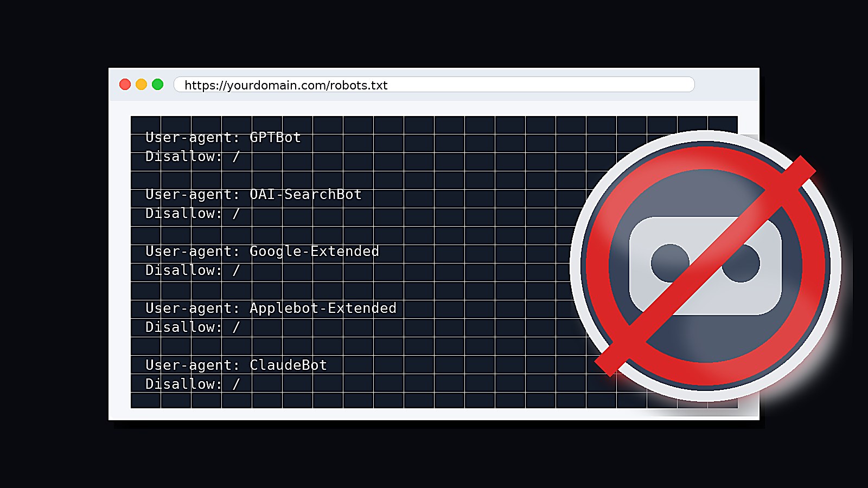The width and height of the screenshot is (868, 488).
Task: Click the Disallow line under OAI-SearchBot
Action: (192, 214)
